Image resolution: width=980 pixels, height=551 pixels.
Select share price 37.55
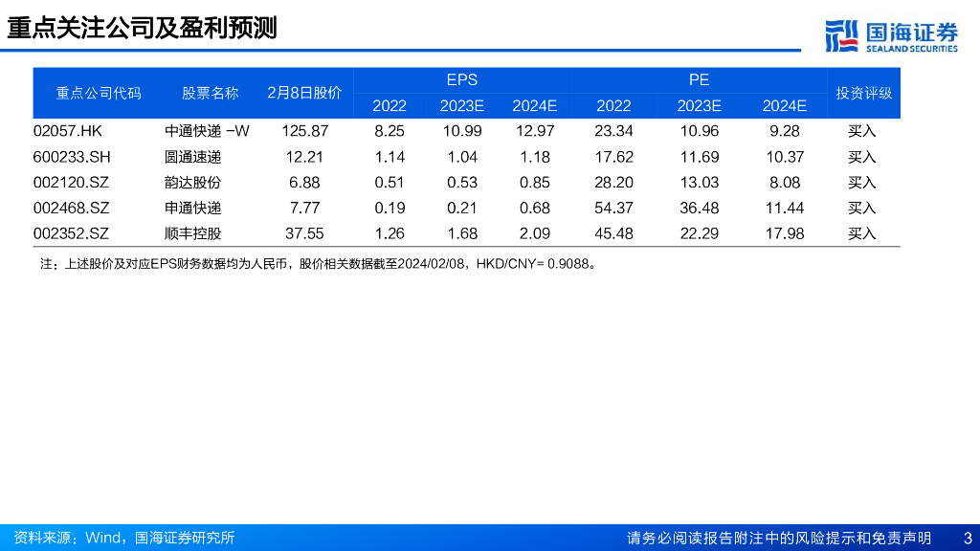(304, 233)
